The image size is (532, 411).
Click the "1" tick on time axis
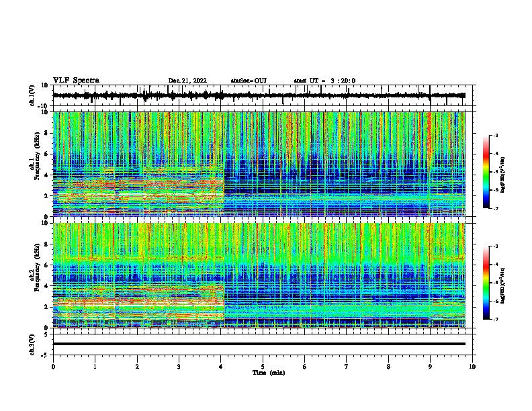click(95, 367)
